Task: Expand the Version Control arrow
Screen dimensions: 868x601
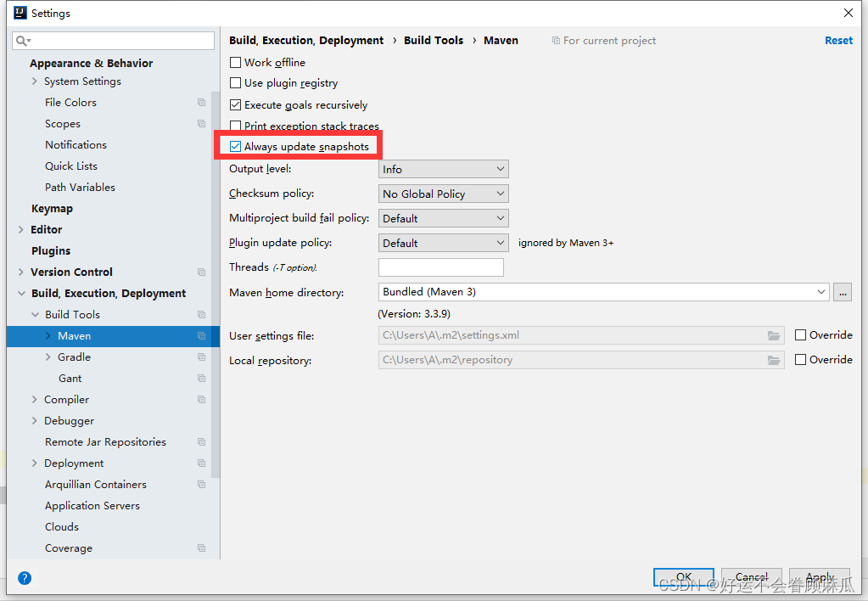Action: pos(21,272)
